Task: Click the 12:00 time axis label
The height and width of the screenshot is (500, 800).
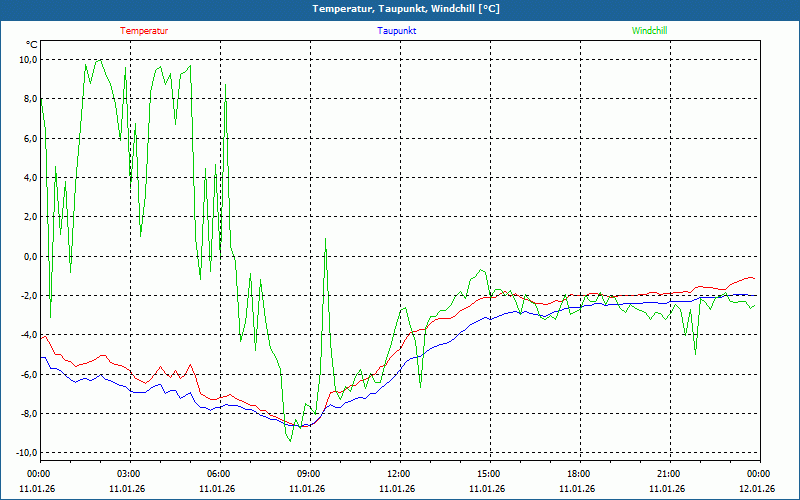Action: pyautogui.click(x=399, y=474)
